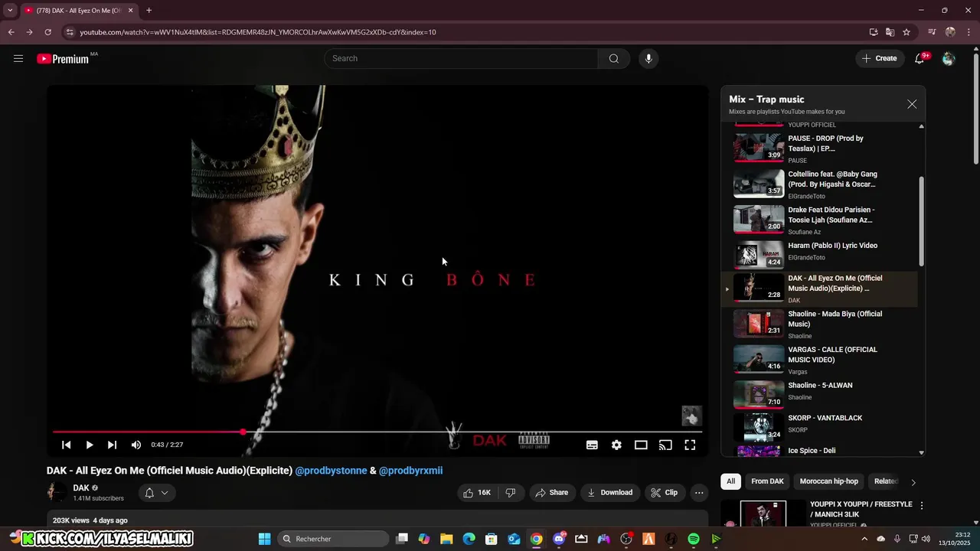Open YOUPPI X YOUPPI FREESTYLE suggested video

tap(861, 509)
